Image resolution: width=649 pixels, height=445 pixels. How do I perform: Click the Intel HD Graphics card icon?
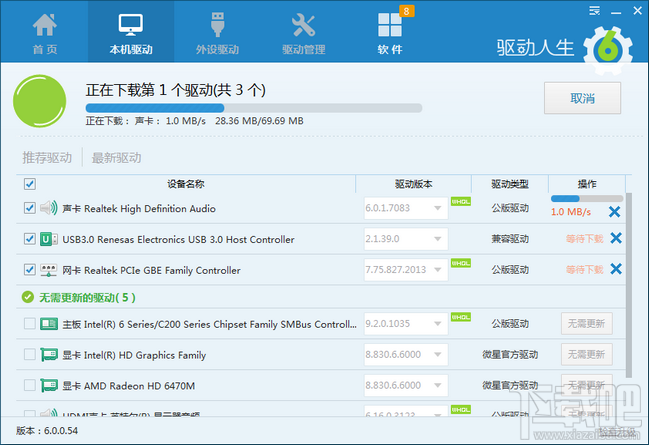click(x=49, y=355)
